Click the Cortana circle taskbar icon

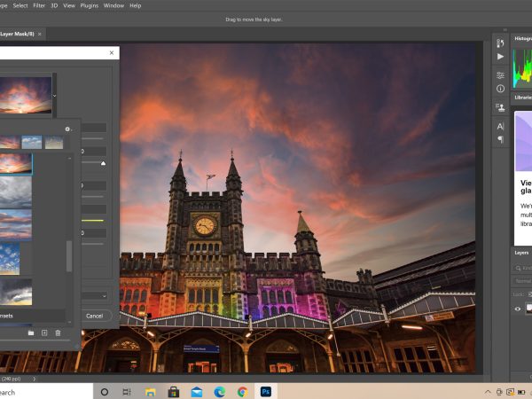(105, 392)
